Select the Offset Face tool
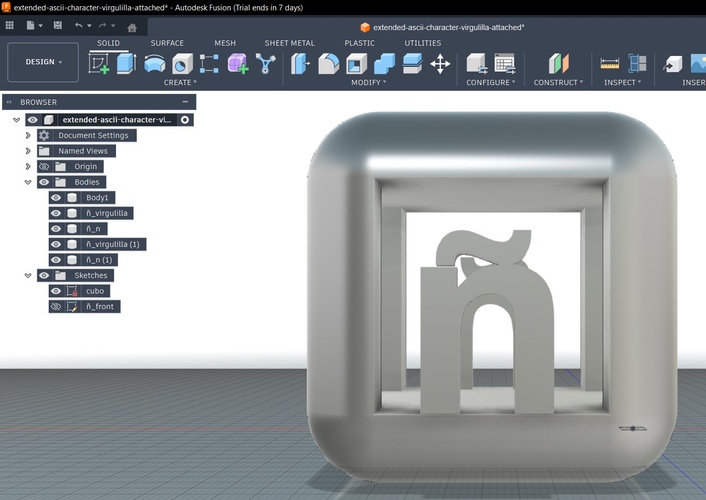 [x=412, y=64]
